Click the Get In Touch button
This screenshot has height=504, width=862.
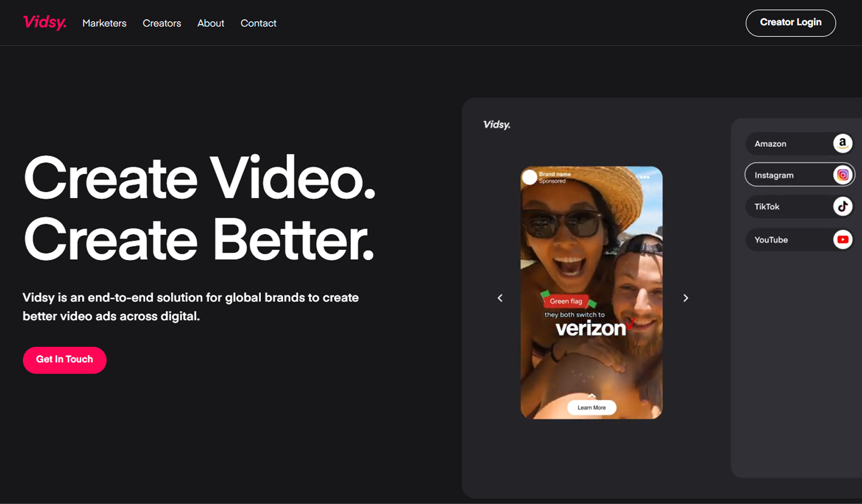(64, 360)
